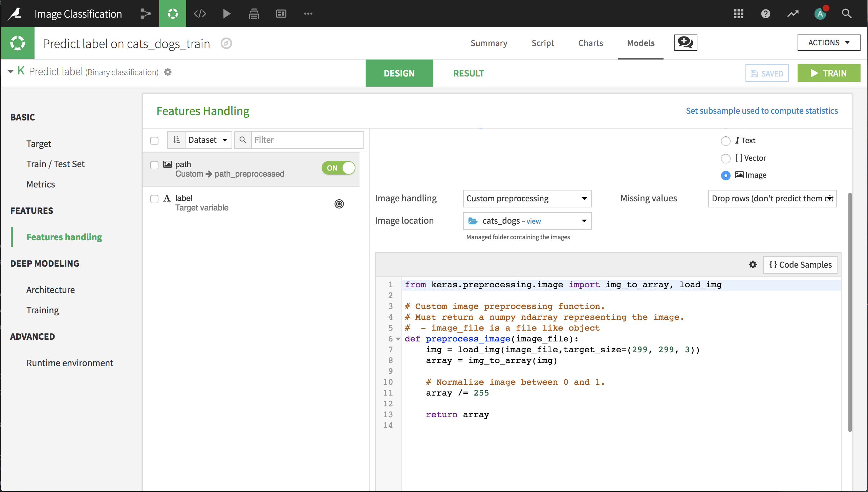Switch to the RESULT design tab
868x492 pixels.
tap(469, 73)
